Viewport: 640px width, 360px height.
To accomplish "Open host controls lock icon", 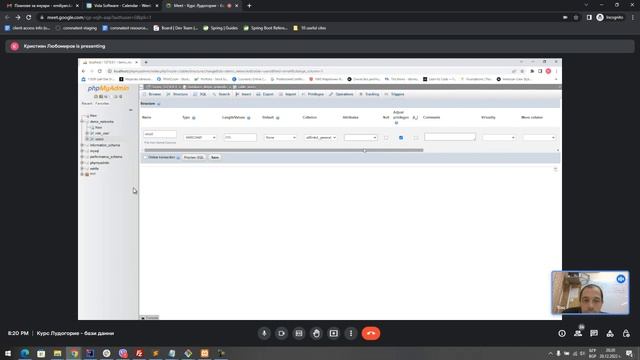I will click(626, 333).
